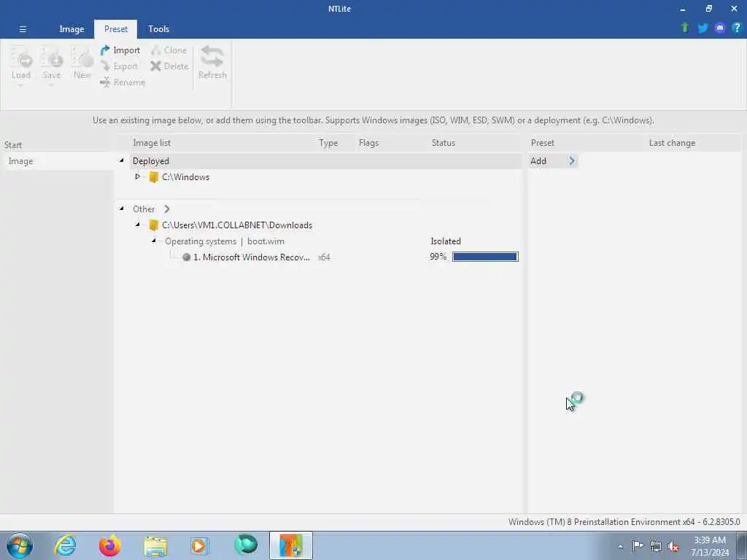This screenshot has width=747, height=560.
Task: Click the status bar Windows 8 PE text
Action: 624,522
